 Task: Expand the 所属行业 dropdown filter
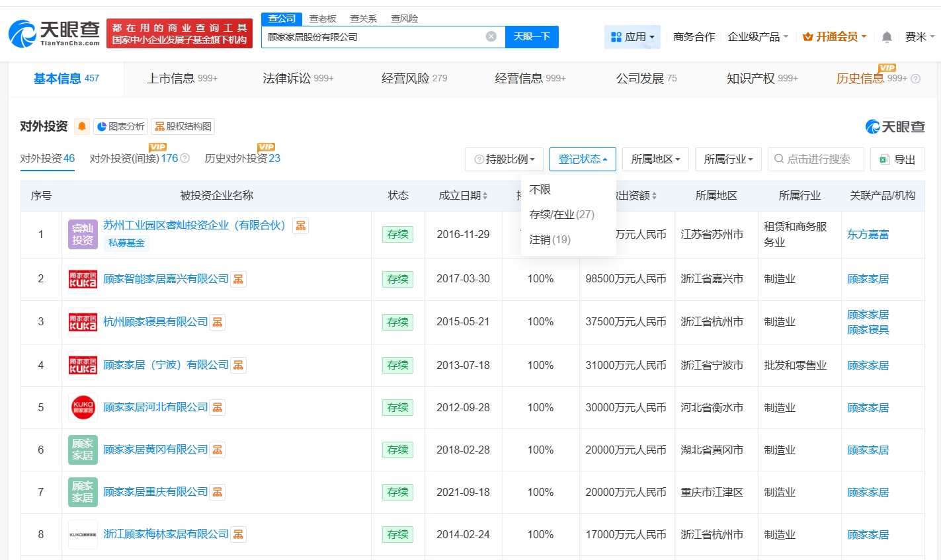(728, 159)
